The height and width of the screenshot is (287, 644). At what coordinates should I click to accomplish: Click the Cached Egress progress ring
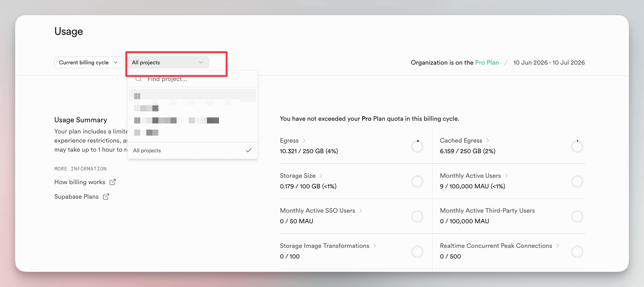[x=577, y=147]
